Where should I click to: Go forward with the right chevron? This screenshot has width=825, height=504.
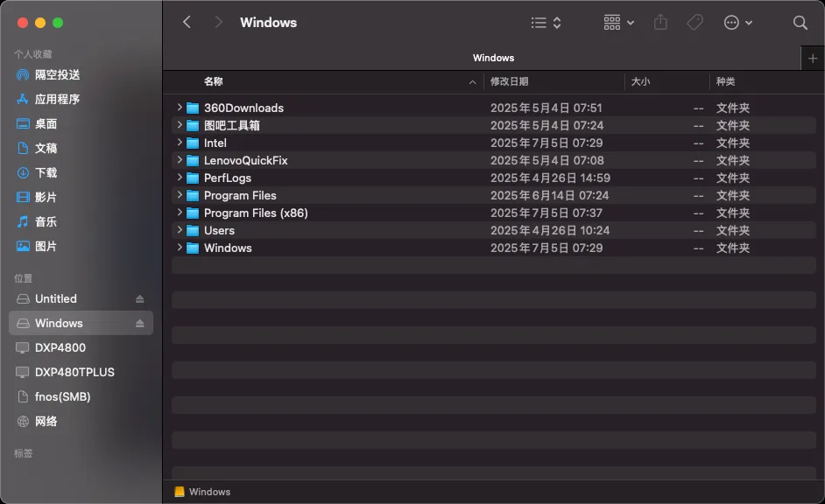[218, 22]
